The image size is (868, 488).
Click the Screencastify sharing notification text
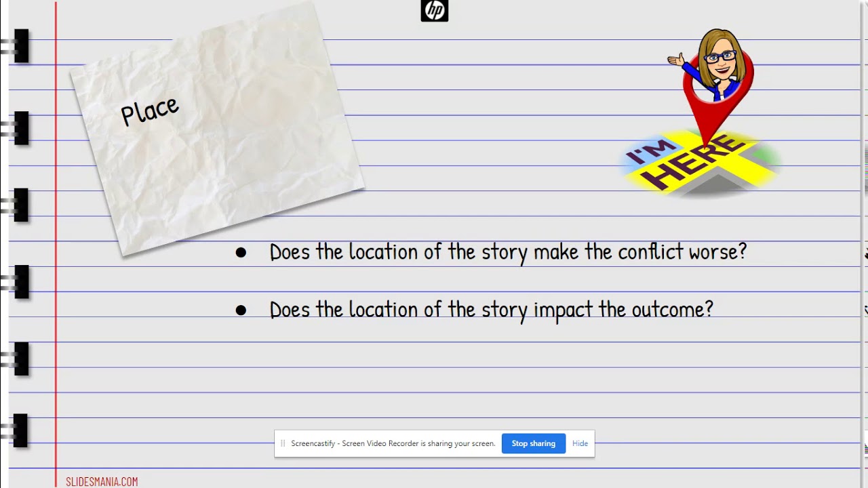coord(393,443)
